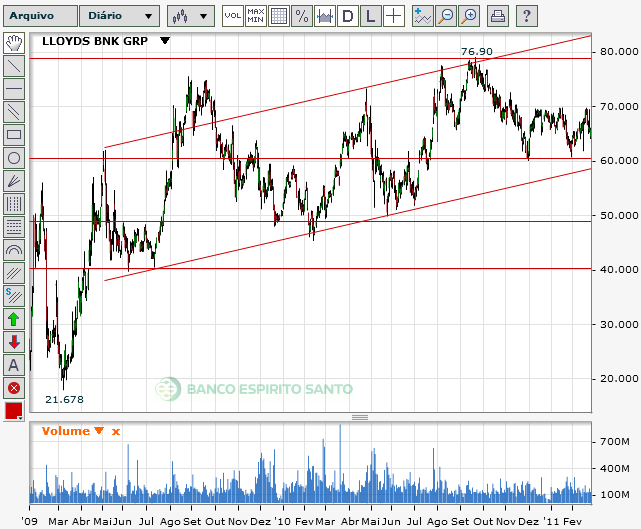The height and width of the screenshot is (529, 641).
Task: Click the 20.000 price axis label
Action: pyautogui.click(x=619, y=379)
